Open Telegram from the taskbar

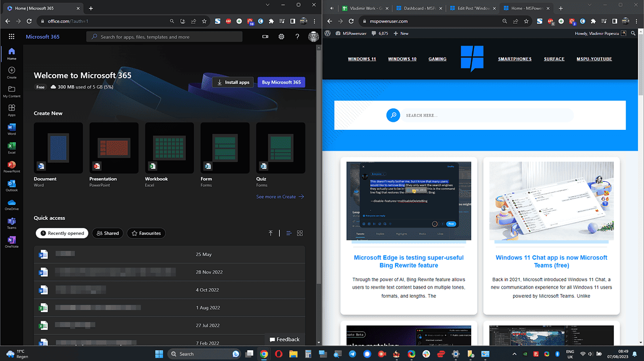(x=352, y=353)
